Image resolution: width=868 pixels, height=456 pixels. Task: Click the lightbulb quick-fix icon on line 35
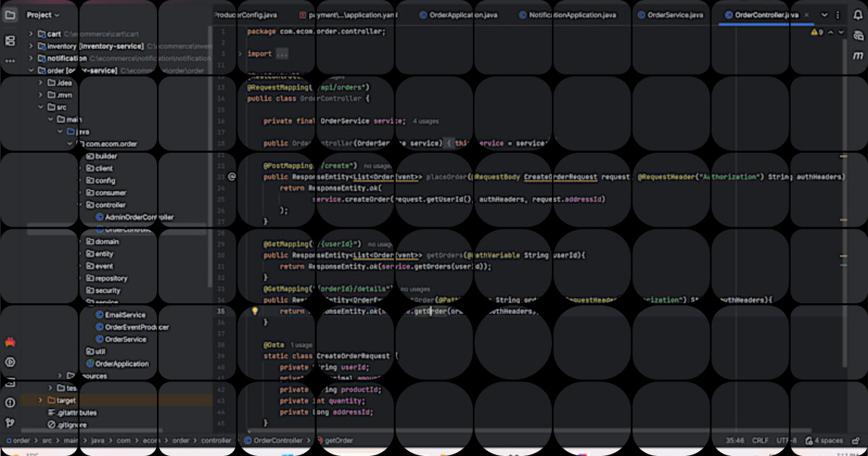(255, 311)
